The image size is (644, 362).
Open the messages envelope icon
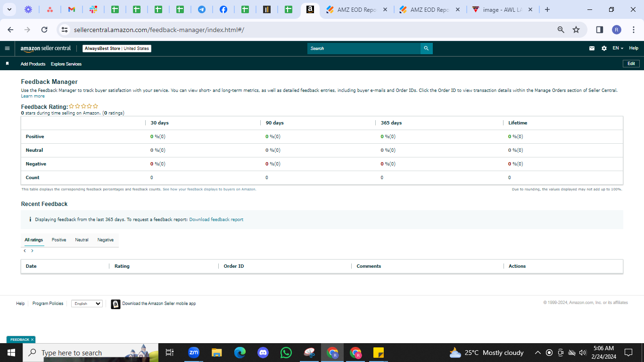coord(592,48)
